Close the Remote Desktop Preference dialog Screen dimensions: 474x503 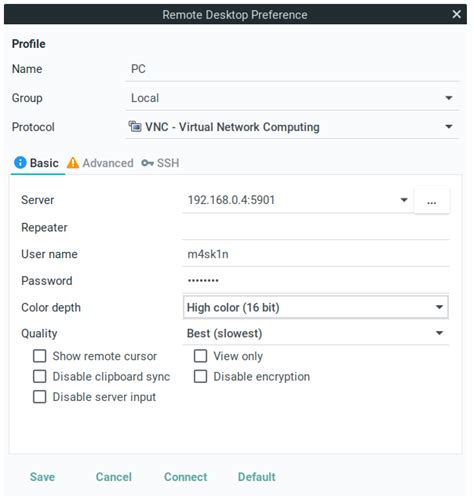[x=456, y=14]
